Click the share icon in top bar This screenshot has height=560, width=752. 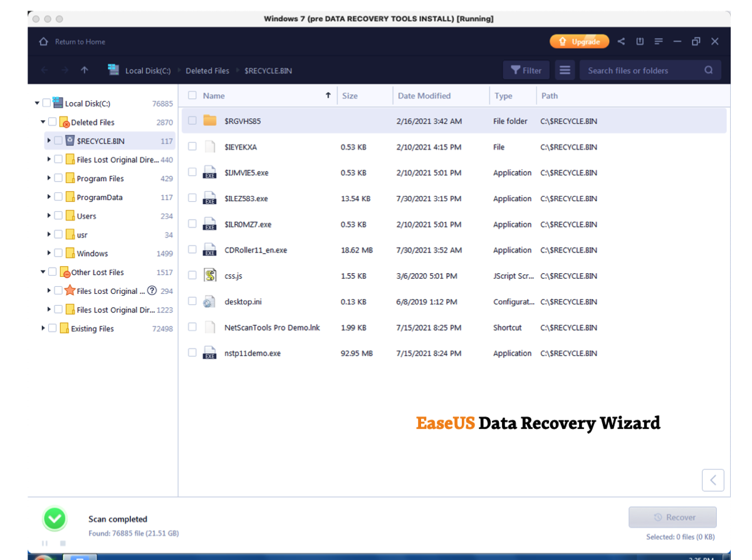pyautogui.click(x=621, y=42)
